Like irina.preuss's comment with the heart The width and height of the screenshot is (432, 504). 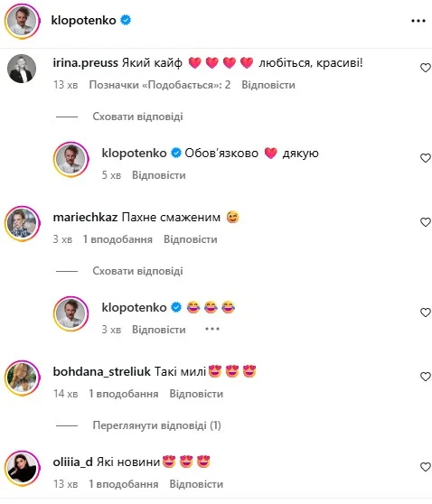(x=426, y=68)
